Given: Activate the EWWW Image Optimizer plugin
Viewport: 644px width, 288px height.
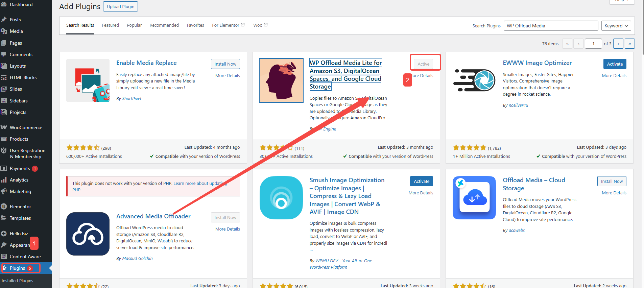Looking at the screenshot, I should (x=615, y=64).
